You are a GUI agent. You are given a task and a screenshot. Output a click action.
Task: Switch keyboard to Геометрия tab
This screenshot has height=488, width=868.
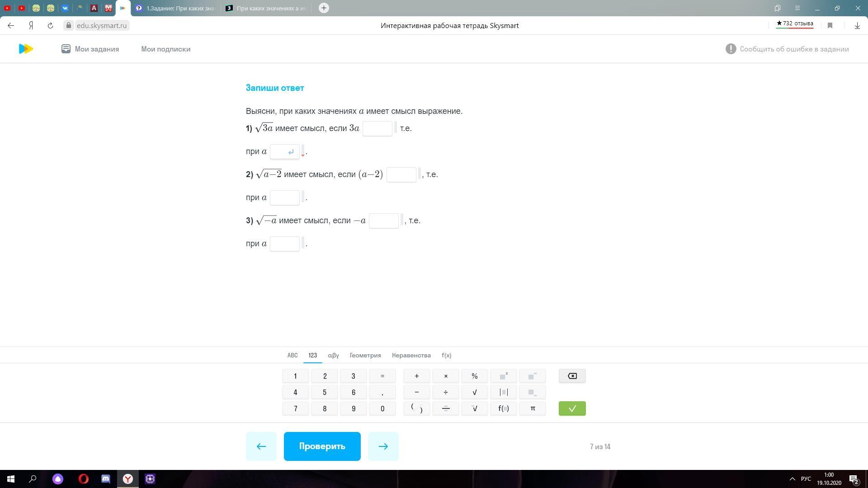pos(365,355)
